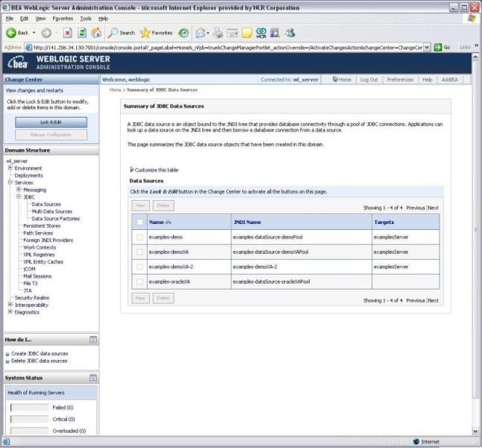This screenshot has height=448, width=482.
Task: Check the box for examples-oracleXA row
Action: pyautogui.click(x=140, y=281)
